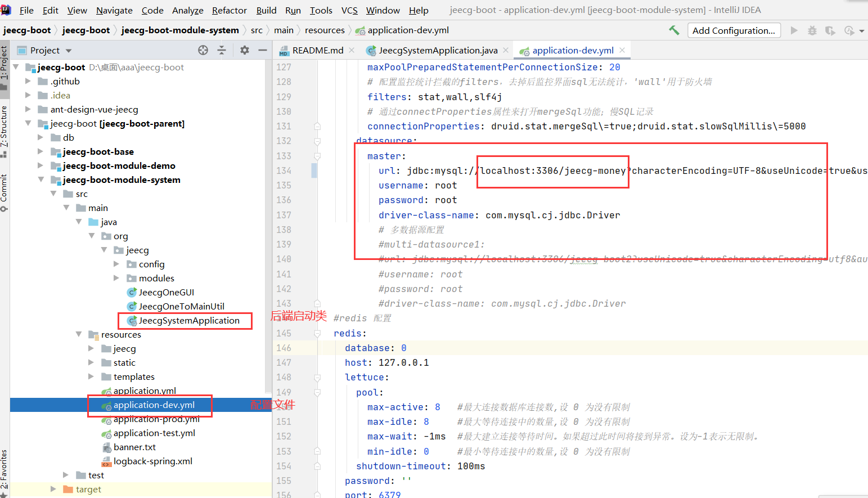Click the resources breadcrumb link

tap(325, 30)
